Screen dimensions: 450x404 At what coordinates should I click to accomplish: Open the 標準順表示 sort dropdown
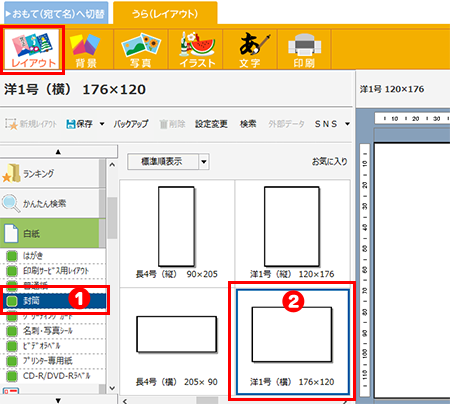coord(168,162)
